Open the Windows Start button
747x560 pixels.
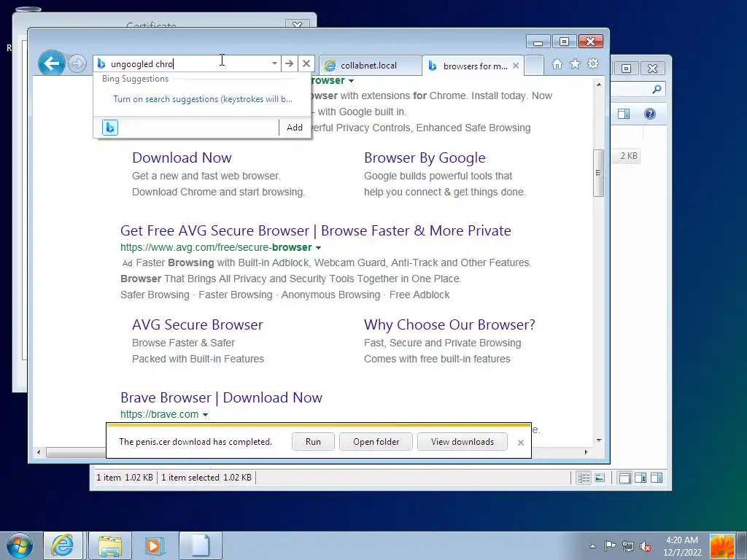pyautogui.click(x=19, y=545)
